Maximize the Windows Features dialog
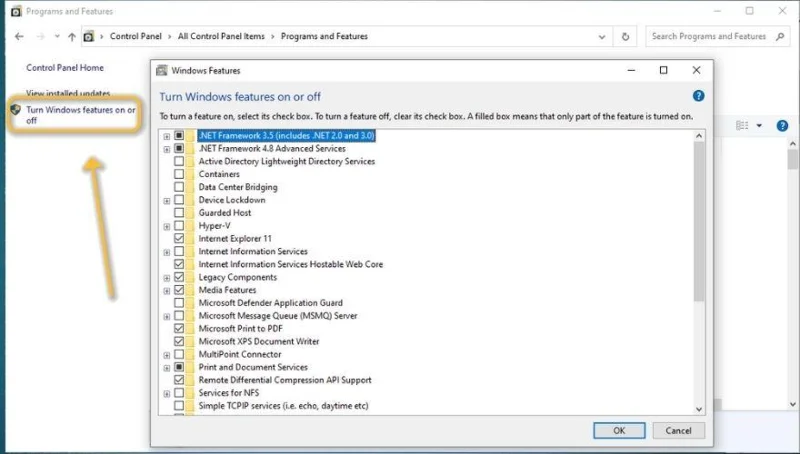The height and width of the screenshot is (454, 800). point(663,70)
